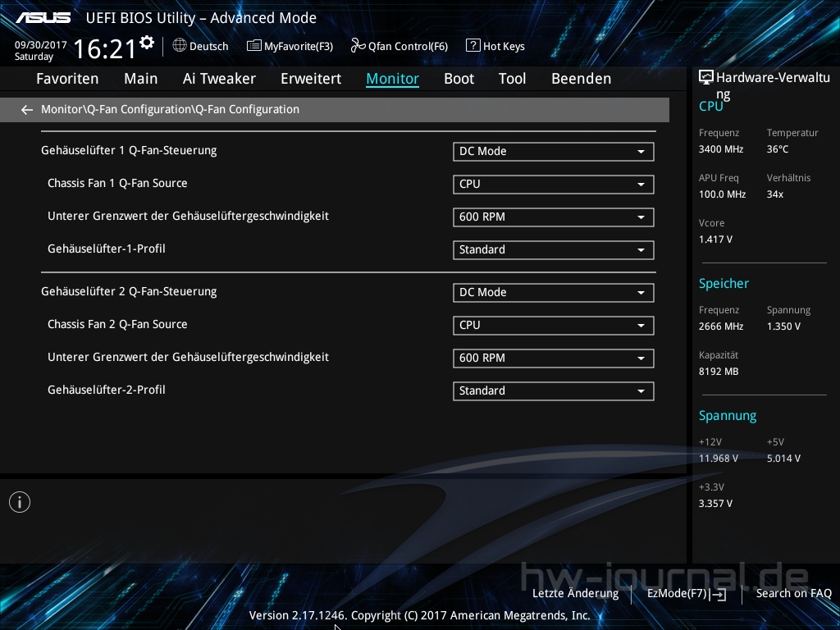Click the Version 2.17.1246 copyright text
840x630 pixels.
click(419, 615)
